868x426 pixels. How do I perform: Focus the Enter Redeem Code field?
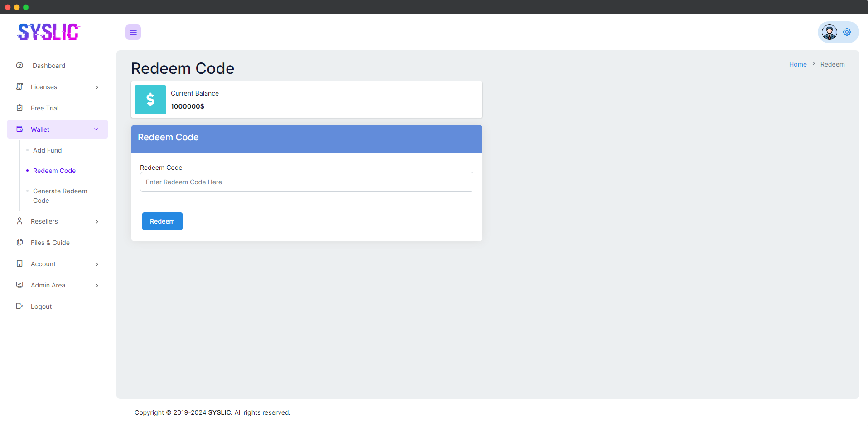(x=306, y=182)
